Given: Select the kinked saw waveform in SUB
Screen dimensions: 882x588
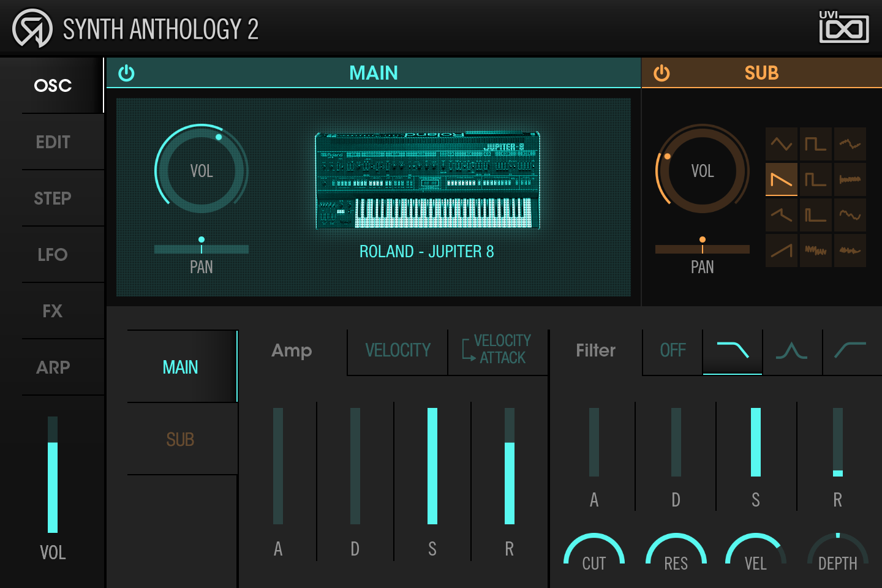Looking at the screenshot, I should [782, 215].
